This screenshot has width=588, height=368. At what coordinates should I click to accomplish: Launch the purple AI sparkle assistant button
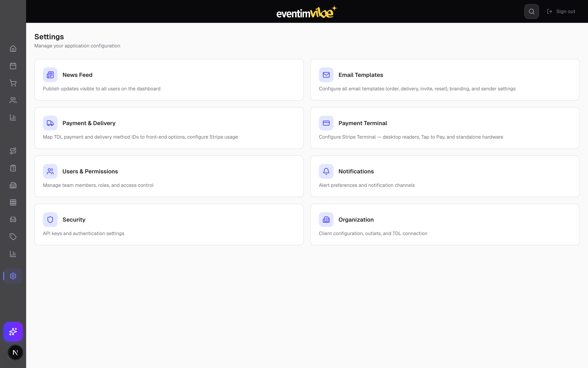pyautogui.click(x=13, y=331)
